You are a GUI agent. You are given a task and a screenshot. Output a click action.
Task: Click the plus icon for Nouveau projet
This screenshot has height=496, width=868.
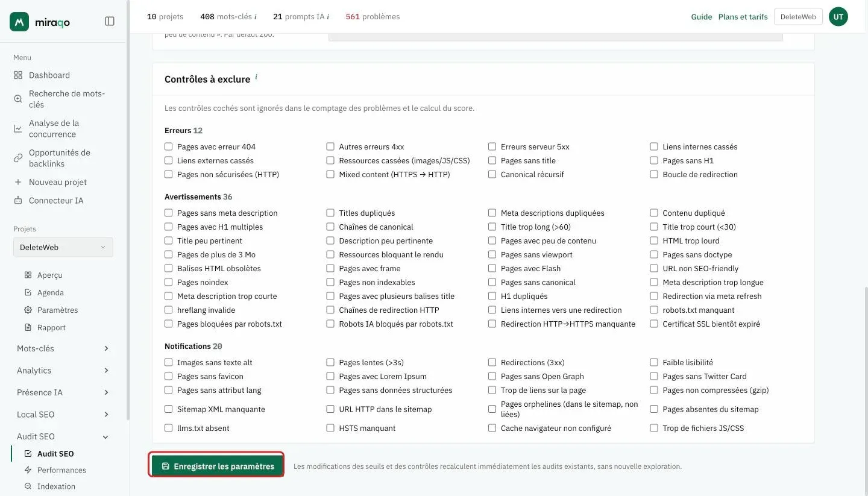tap(18, 182)
